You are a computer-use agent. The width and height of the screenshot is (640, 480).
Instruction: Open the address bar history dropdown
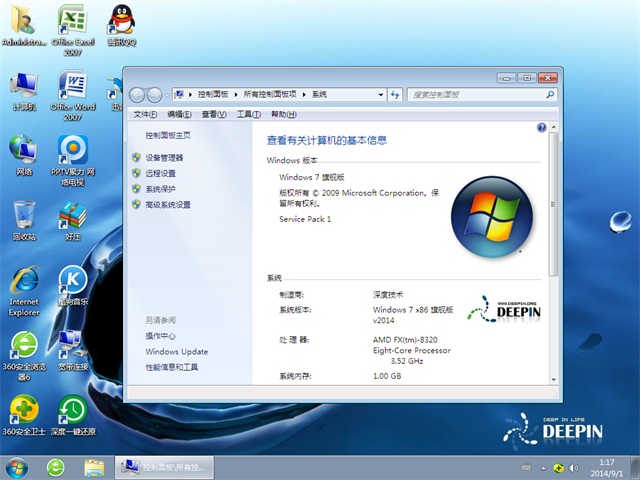coord(380,95)
